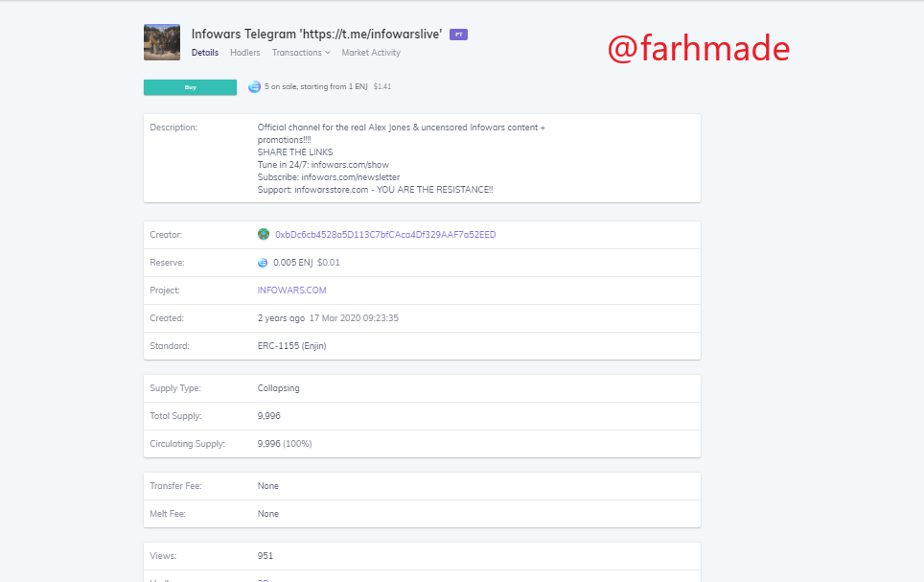
Task: Click the Circulating Supply '9,996 (100%)' value
Action: pyautogui.click(x=285, y=443)
